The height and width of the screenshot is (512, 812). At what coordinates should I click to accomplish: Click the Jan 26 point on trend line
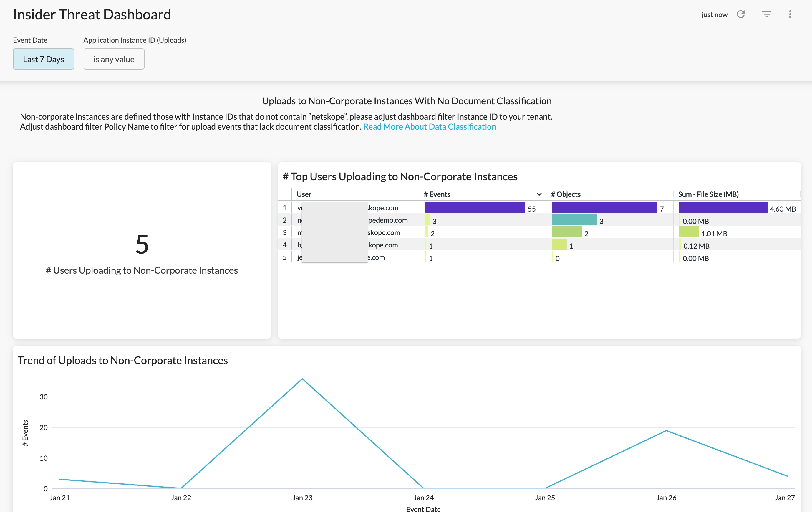pyautogui.click(x=666, y=431)
